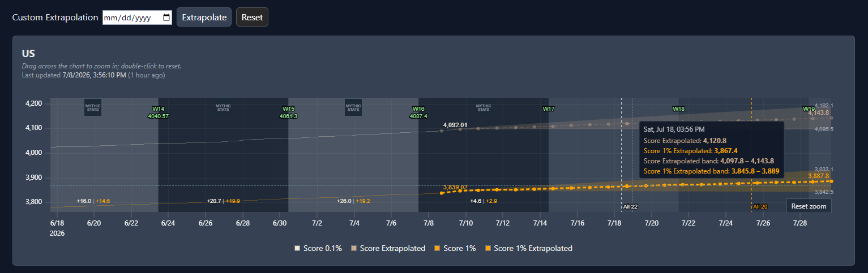Screen dimensions: 868x273
Task: Click the W14 week marker label
Action: [x=159, y=109]
